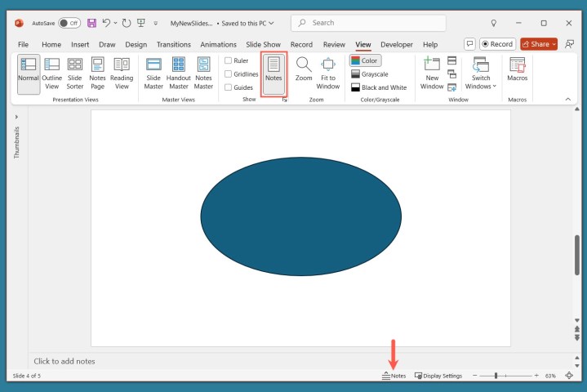Open the Transitions tab
The image size is (587, 392).
173,44
